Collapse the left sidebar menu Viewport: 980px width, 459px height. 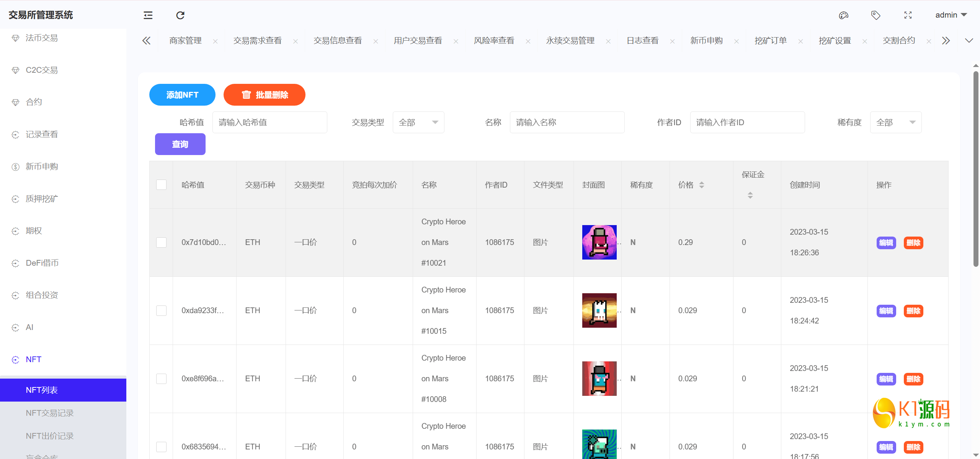(147, 15)
